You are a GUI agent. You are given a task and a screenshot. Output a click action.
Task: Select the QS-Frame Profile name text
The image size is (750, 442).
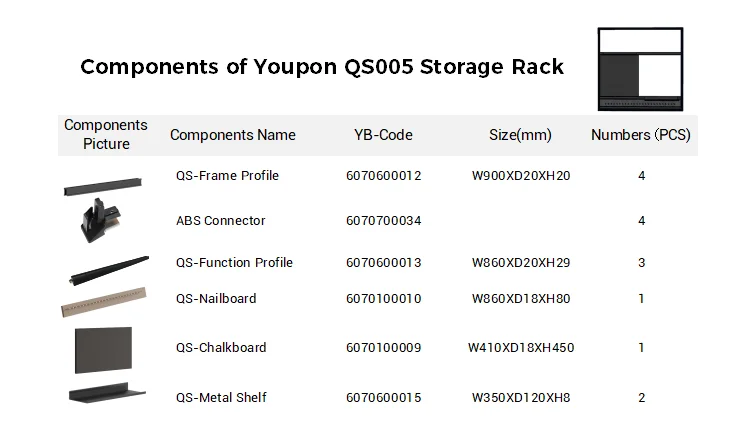(227, 176)
